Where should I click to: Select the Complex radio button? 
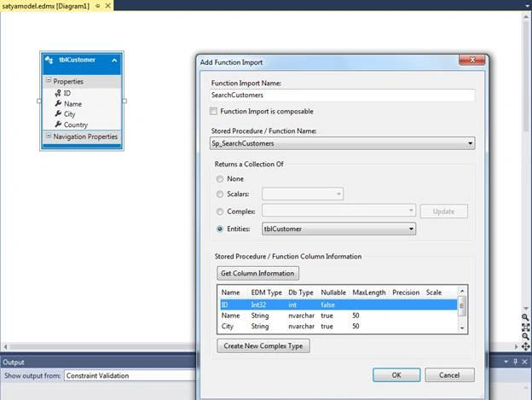coord(220,212)
